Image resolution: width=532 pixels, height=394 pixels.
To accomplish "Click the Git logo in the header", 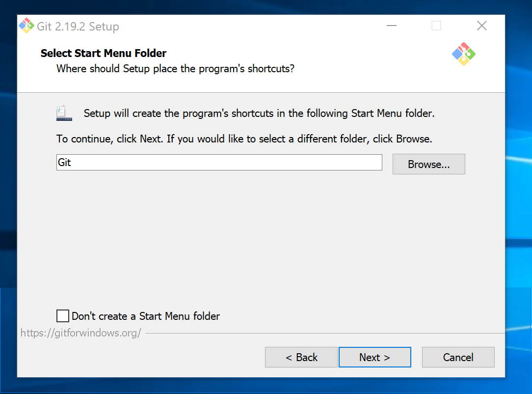I will click(463, 54).
